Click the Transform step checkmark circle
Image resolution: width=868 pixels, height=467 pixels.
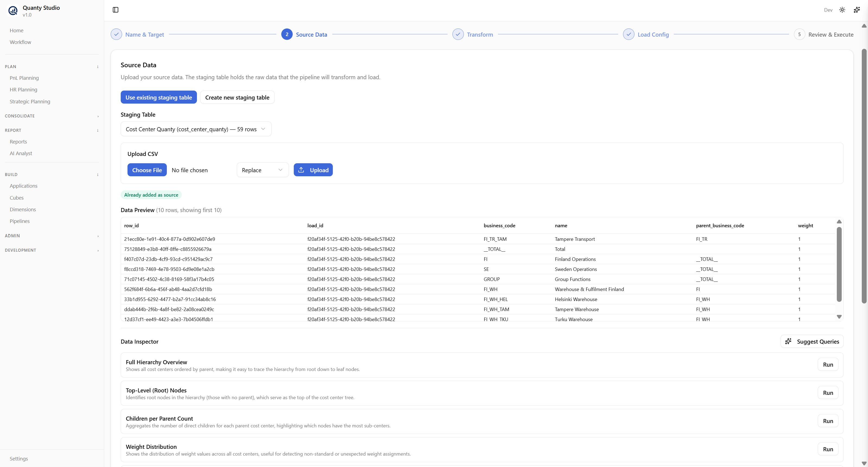458,34
